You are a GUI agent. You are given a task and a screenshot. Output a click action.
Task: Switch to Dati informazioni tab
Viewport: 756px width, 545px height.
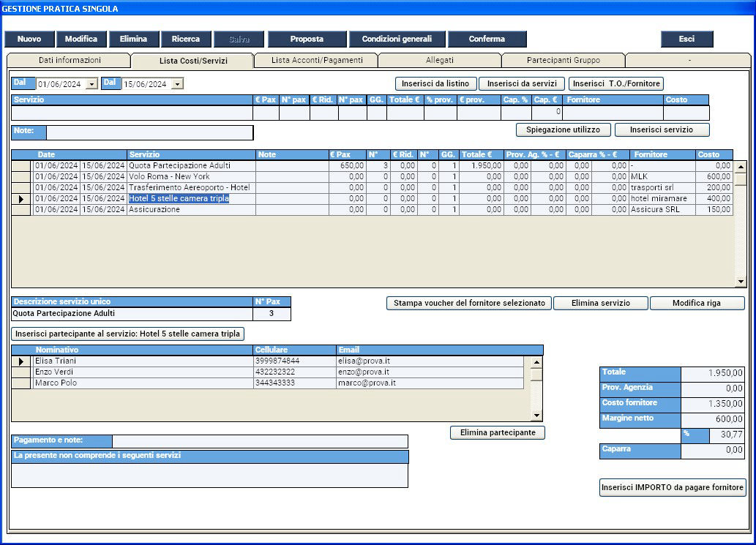click(70, 60)
